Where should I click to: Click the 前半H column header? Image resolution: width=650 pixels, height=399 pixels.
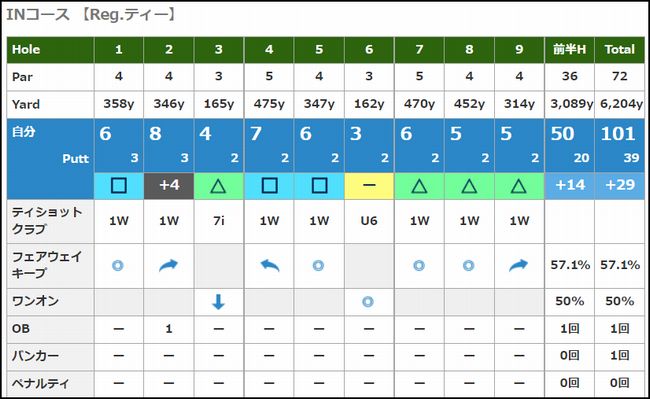point(570,50)
